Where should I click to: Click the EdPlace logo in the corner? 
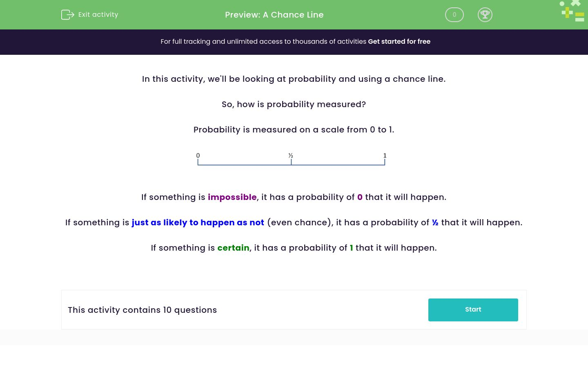[572, 11]
